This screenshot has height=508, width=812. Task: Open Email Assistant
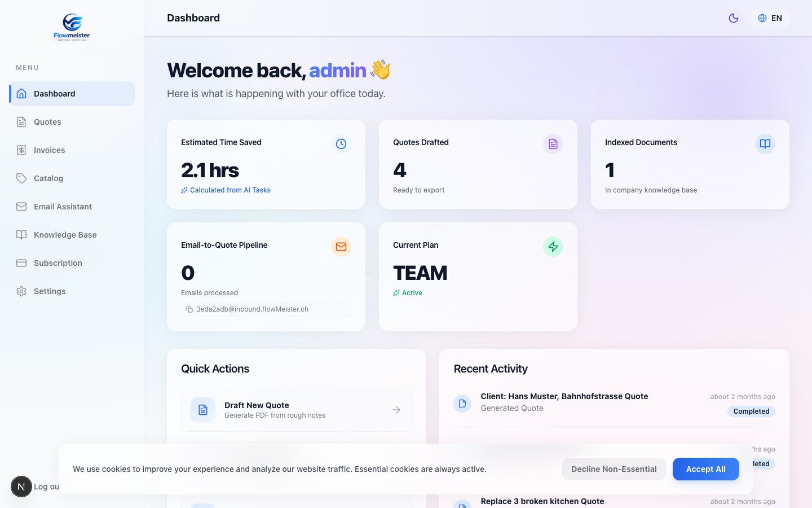click(72, 207)
